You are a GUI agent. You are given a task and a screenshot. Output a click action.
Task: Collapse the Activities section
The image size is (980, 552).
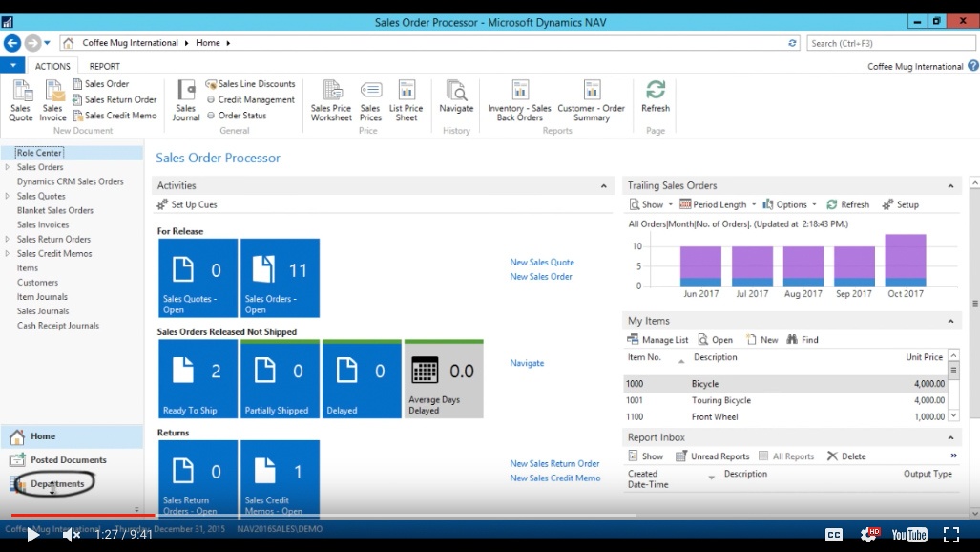(603, 186)
